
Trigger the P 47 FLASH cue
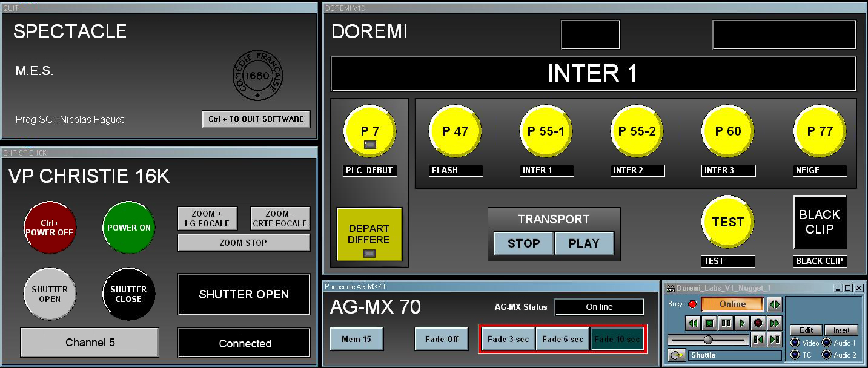pyautogui.click(x=456, y=131)
